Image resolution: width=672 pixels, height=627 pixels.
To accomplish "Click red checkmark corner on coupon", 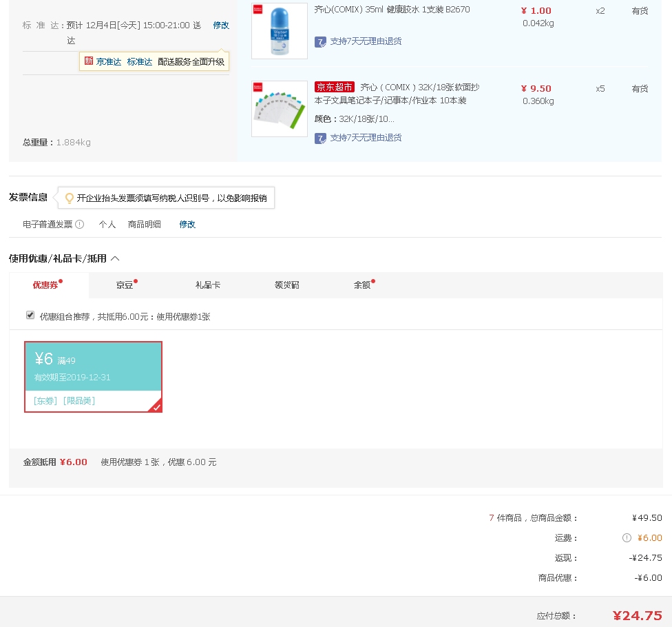I will (156, 407).
